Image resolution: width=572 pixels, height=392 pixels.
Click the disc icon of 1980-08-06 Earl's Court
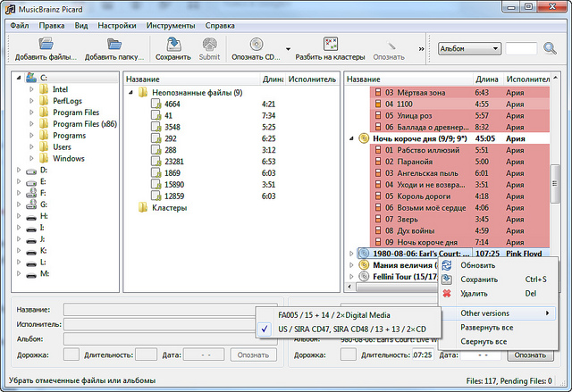coord(364,254)
